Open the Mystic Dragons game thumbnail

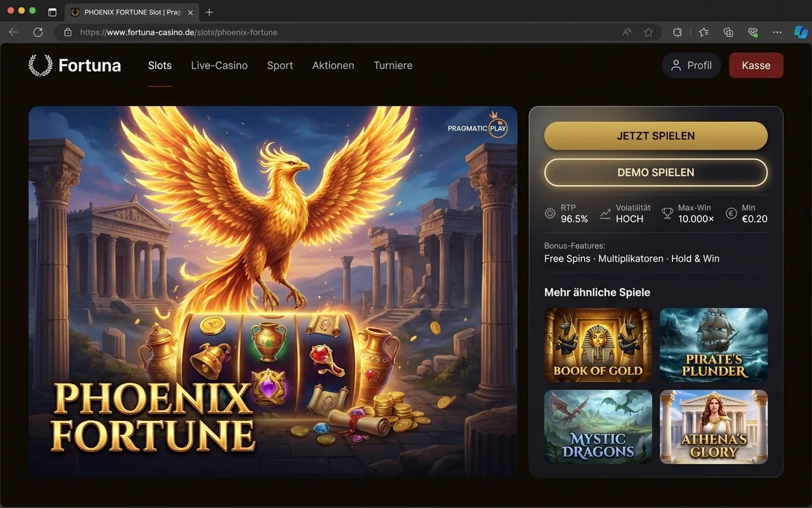coord(598,427)
